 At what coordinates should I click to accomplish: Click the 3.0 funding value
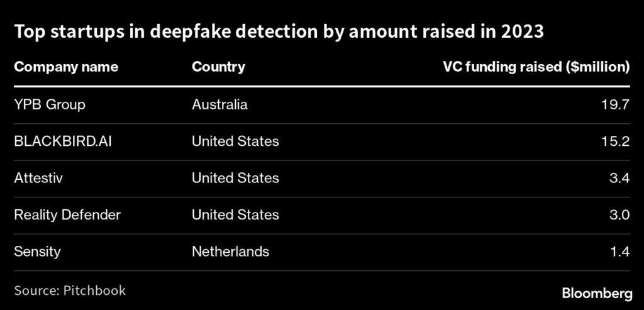tap(619, 215)
